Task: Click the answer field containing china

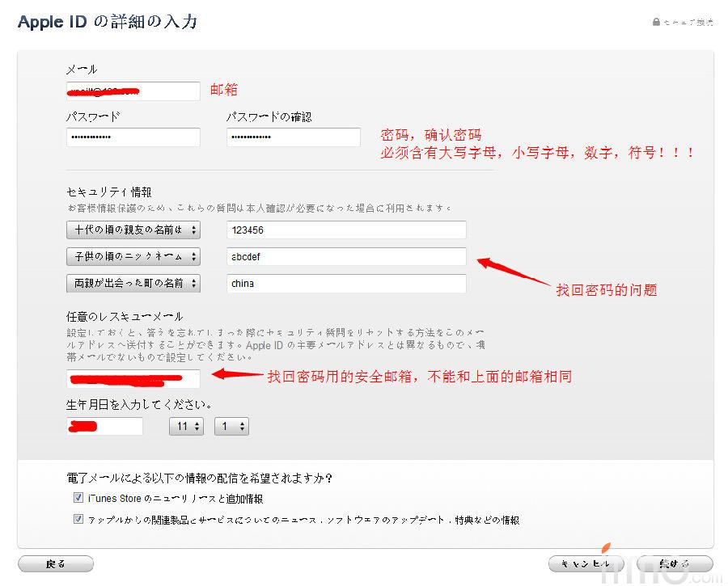Action: pyautogui.click(x=346, y=284)
